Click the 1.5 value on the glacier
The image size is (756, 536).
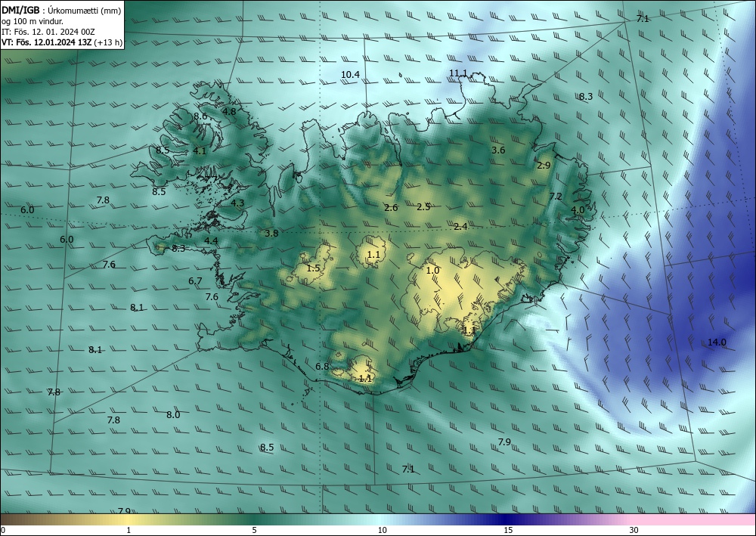tap(314, 268)
